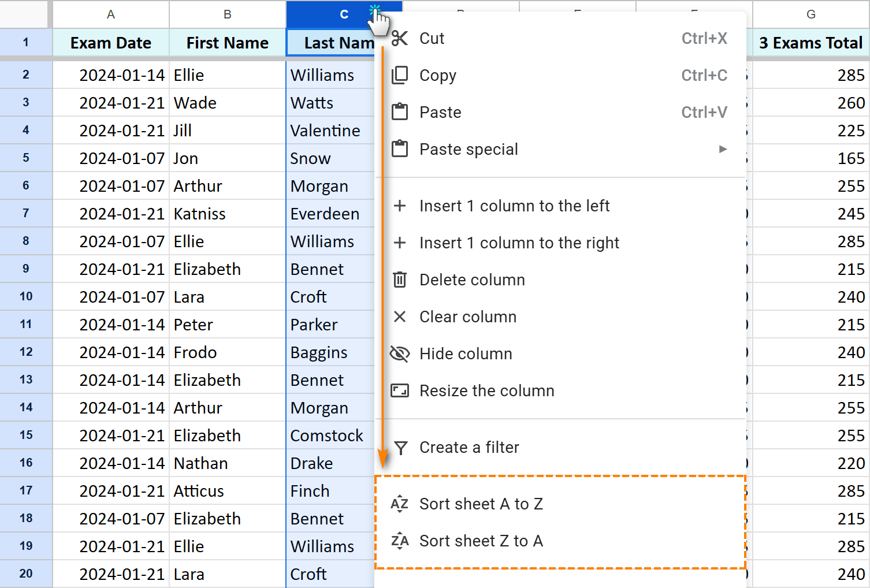This screenshot has width=870, height=588.
Task: Choose Paste special from the menu
Action: (469, 149)
